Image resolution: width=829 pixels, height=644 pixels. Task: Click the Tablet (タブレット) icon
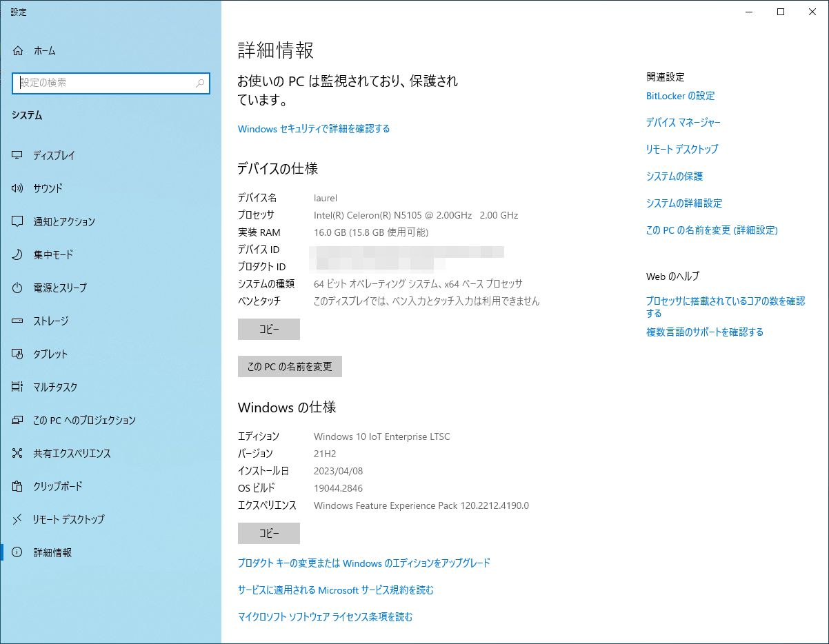(x=18, y=354)
